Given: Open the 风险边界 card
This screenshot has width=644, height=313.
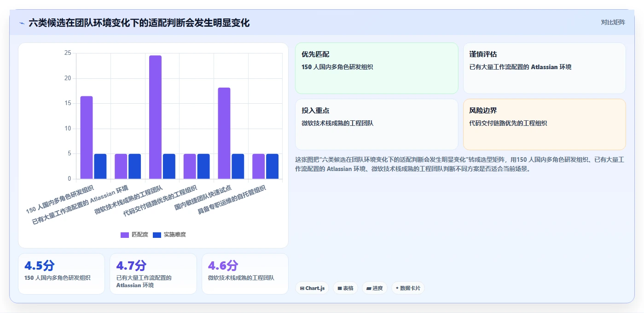Looking at the screenshot, I should (x=544, y=124).
